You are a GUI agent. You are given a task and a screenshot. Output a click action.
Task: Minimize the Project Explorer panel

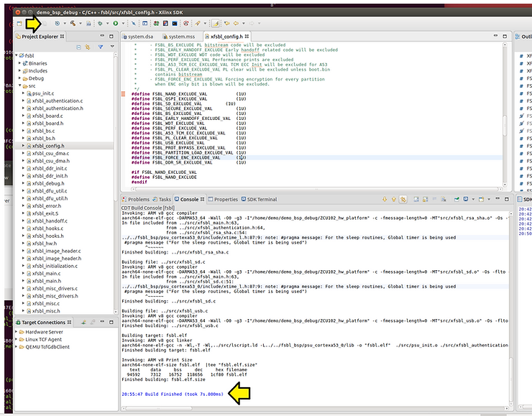(102, 36)
